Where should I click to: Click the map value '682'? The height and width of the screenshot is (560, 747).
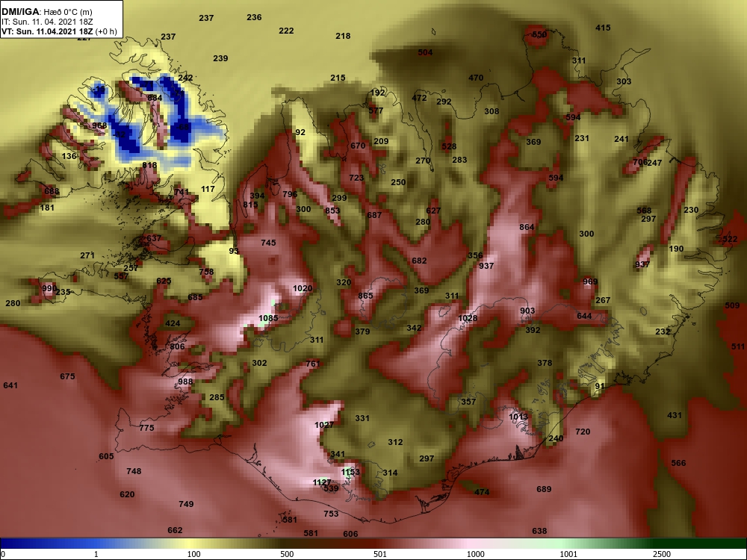tap(419, 261)
